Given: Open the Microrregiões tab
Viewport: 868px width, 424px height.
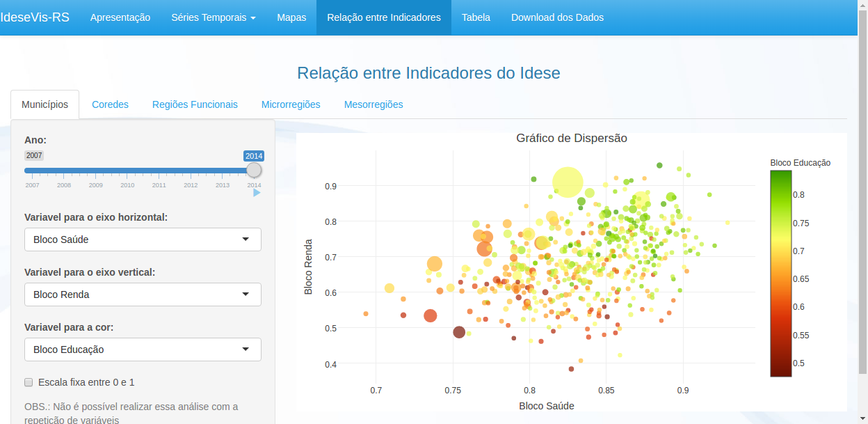Looking at the screenshot, I should coord(291,104).
